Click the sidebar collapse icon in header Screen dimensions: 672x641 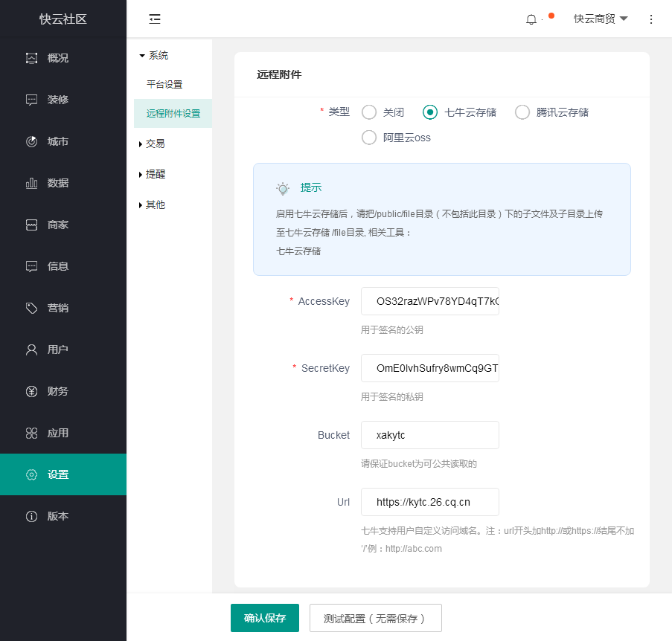(x=155, y=19)
